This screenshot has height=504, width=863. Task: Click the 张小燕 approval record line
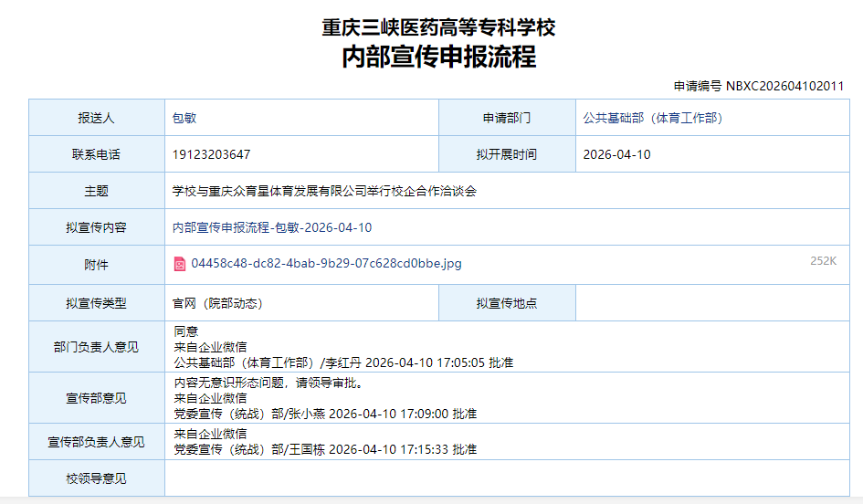[x=324, y=414]
